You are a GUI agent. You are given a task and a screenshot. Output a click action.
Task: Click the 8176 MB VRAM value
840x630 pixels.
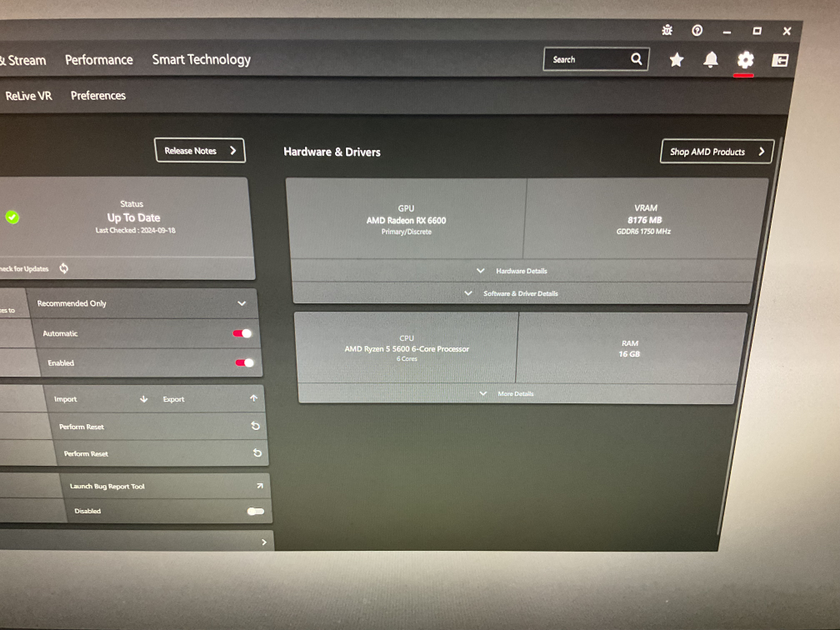(x=645, y=220)
